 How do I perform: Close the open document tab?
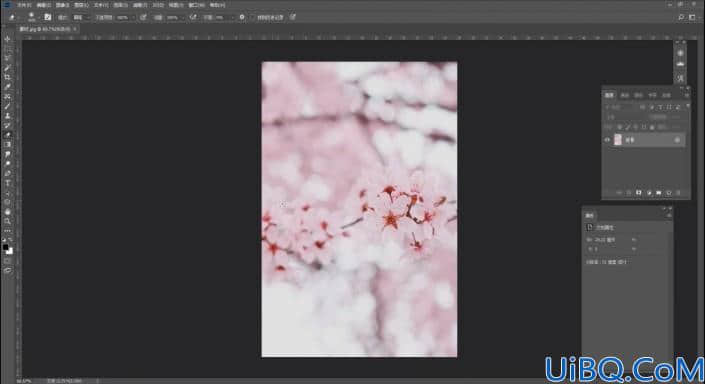click(75, 29)
